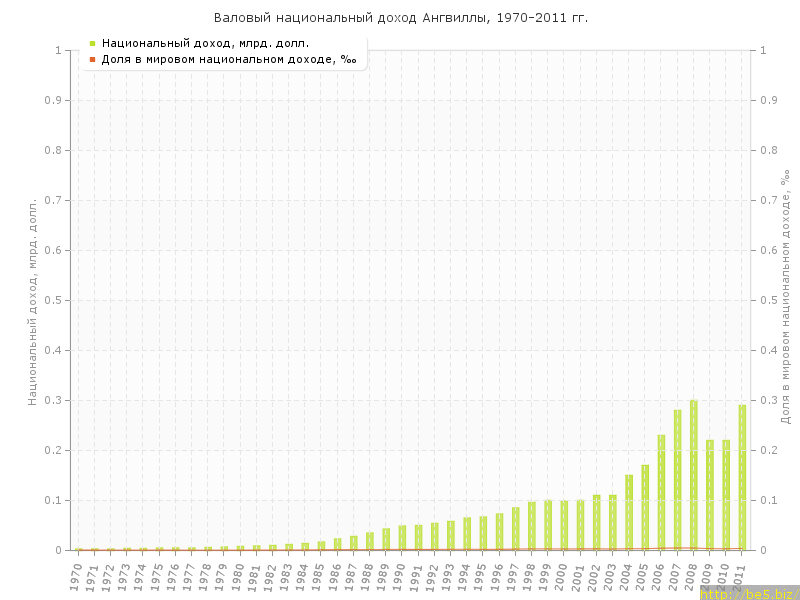Select the tallest bar for year 2008

coord(693,475)
